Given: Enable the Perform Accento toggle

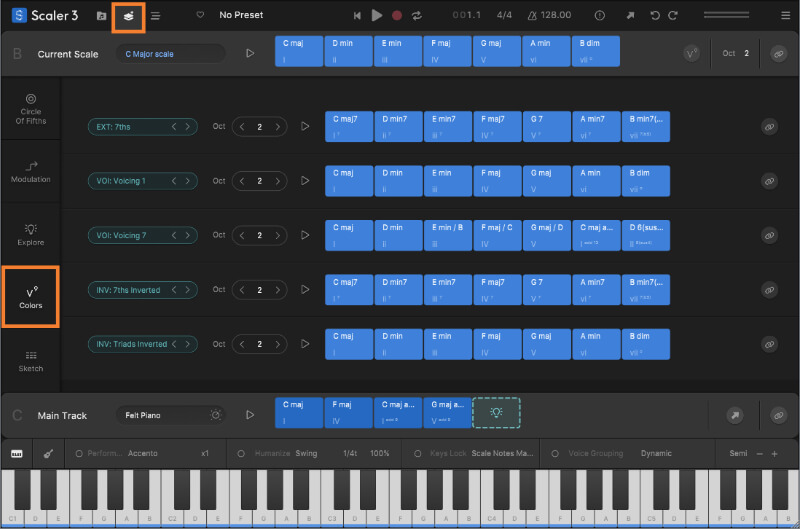Looking at the screenshot, I should click(x=79, y=454).
